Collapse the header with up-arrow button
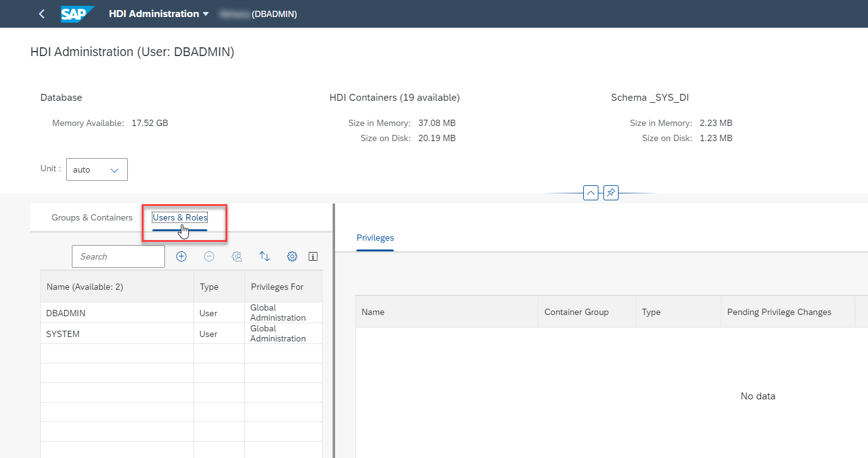The height and width of the screenshot is (458, 868). click(x=591, y=193)
